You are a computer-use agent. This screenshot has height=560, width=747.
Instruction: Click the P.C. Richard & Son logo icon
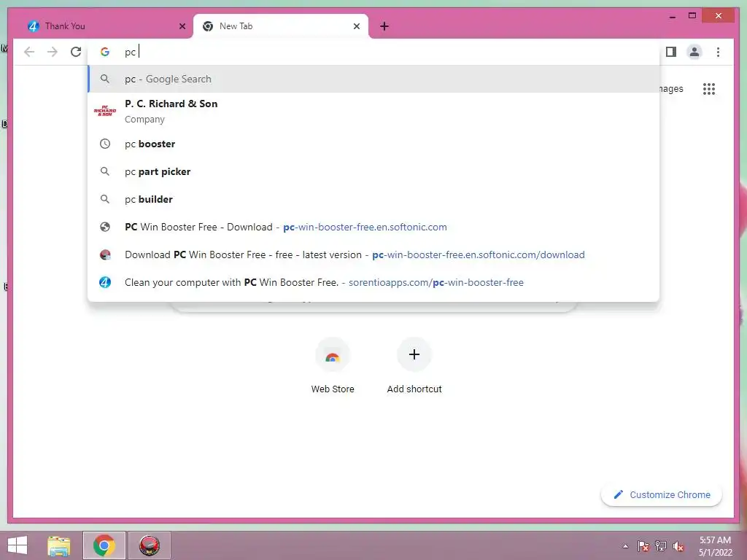pos(105,111)
